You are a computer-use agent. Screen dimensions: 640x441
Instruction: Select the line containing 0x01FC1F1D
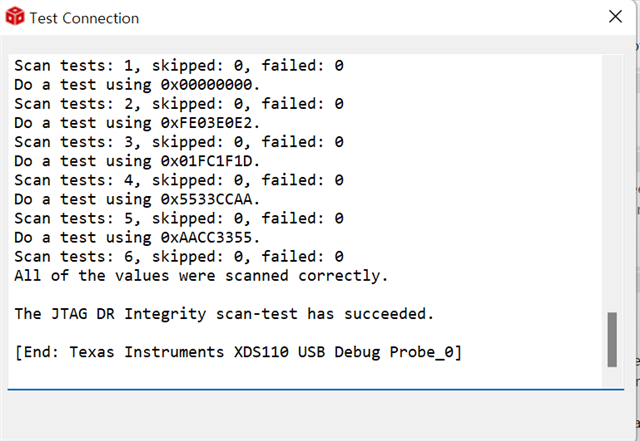[x=138, y=161]
